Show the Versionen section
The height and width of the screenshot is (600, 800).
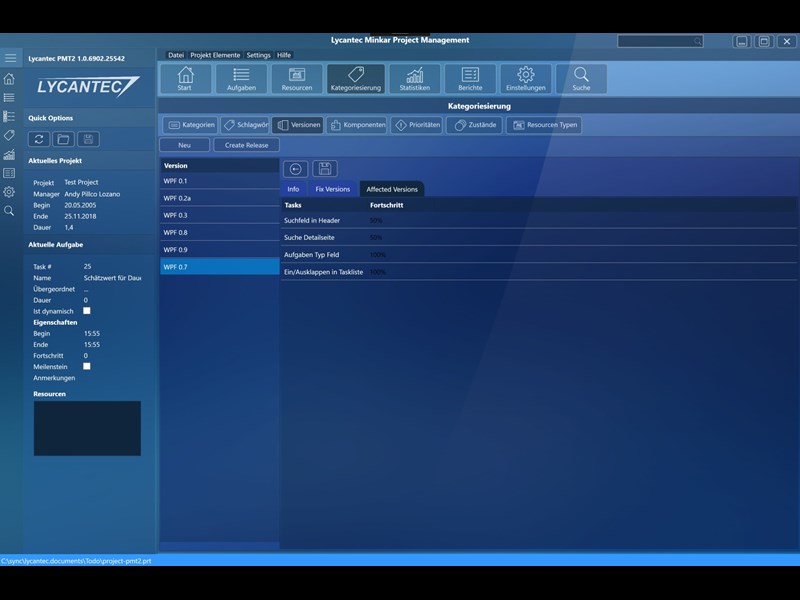298,125
